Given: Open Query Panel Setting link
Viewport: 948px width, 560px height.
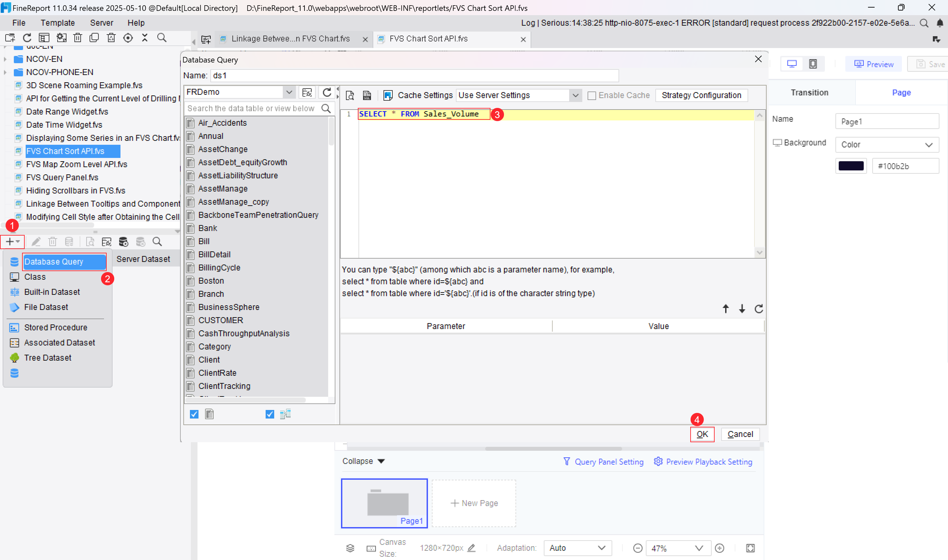Looking at the screenshot, I should click(603, 462).
